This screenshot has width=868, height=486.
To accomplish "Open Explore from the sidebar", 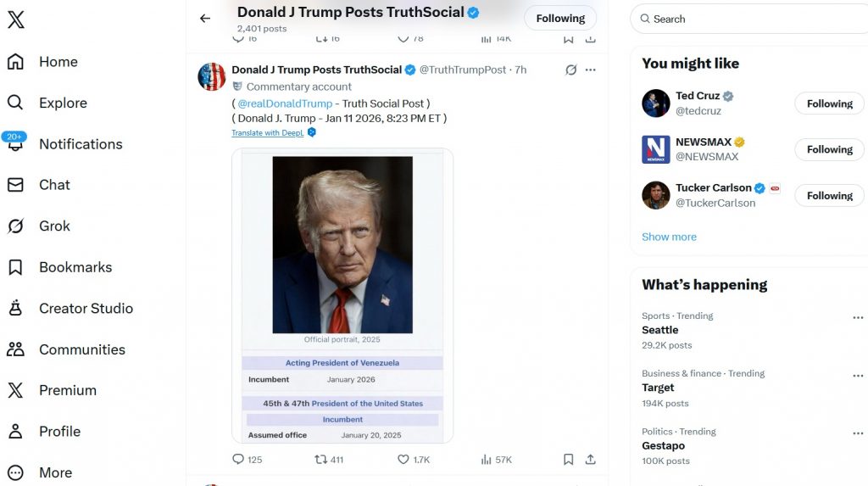I will pyautogui.click(x=62, y=103).
